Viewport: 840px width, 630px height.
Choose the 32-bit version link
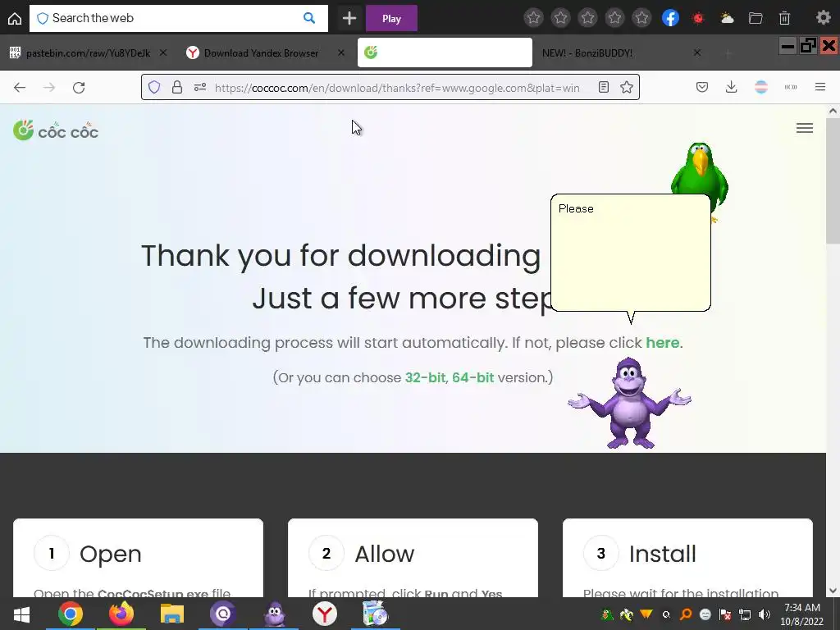(425, 377)
